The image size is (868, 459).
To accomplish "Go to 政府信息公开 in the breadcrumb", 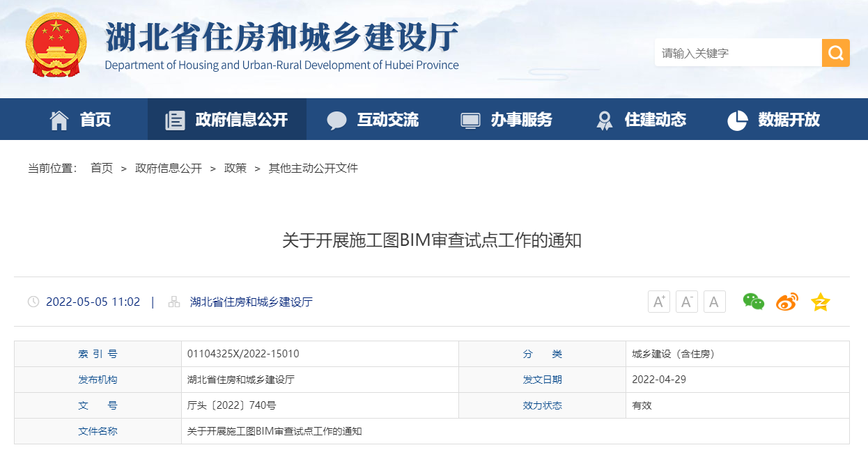I will pos(169,168).
